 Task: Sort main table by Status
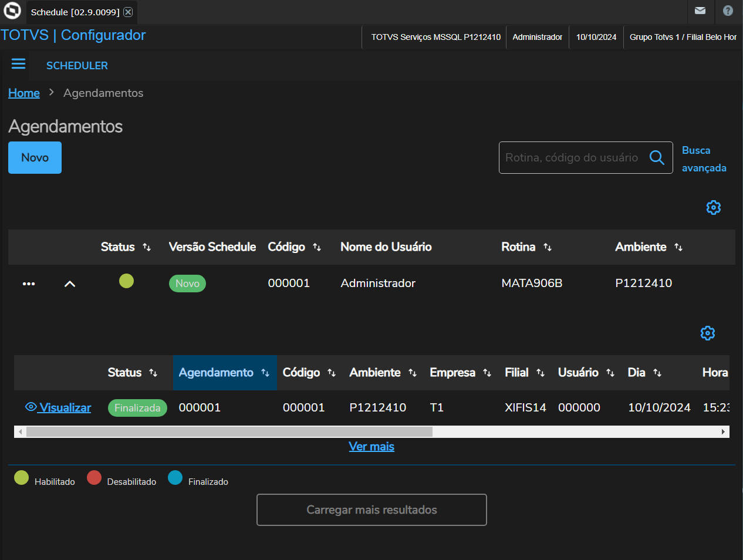tap(147, 247)
